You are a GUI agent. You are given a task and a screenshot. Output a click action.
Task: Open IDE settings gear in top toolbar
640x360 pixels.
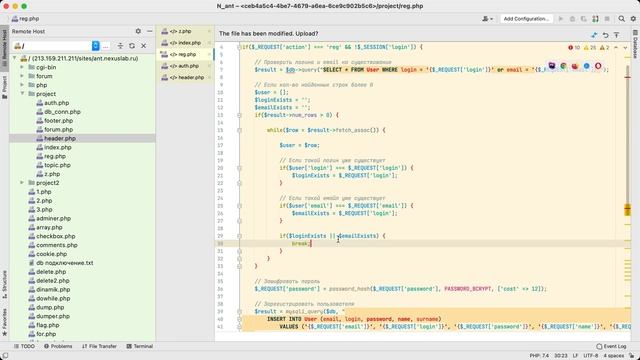click(x=633, y=19)
